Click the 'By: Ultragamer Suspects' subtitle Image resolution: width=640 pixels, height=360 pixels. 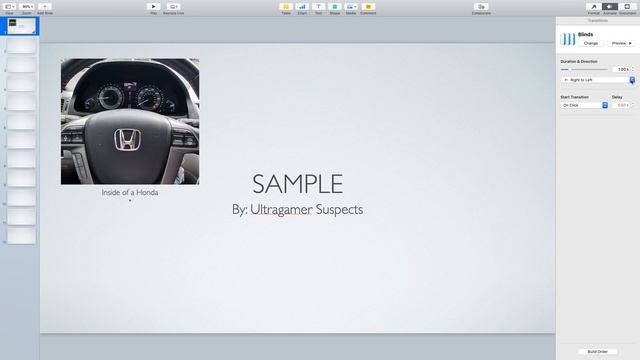click(x=297, y=209)
